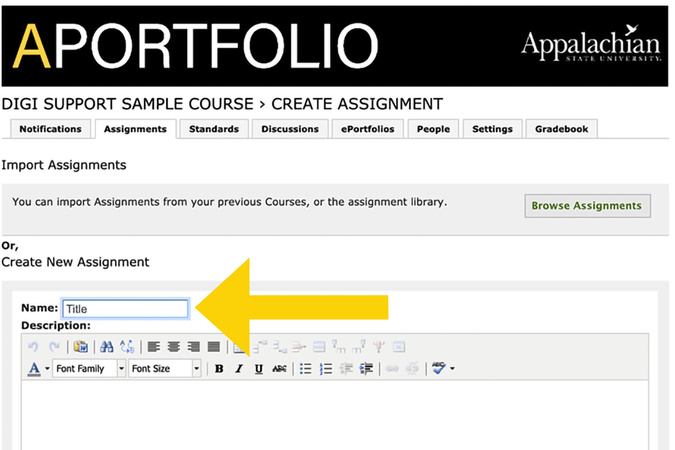This screenshot has height=450, width=675.
Task: Click the Outdent icon
Action: pyautogui.click(x=346, y=369)
